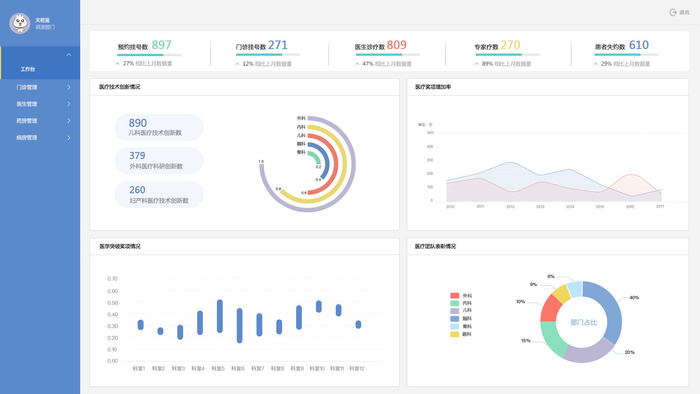Click the bar above 科室6
Viewport: 700px width, 394px height.
[239, 325]
